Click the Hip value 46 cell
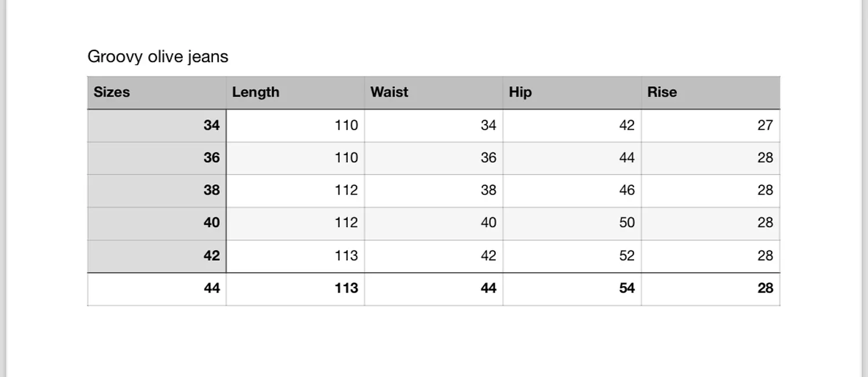Image resolution: width=868 pixels, height=377 pixels. (572, 191)
